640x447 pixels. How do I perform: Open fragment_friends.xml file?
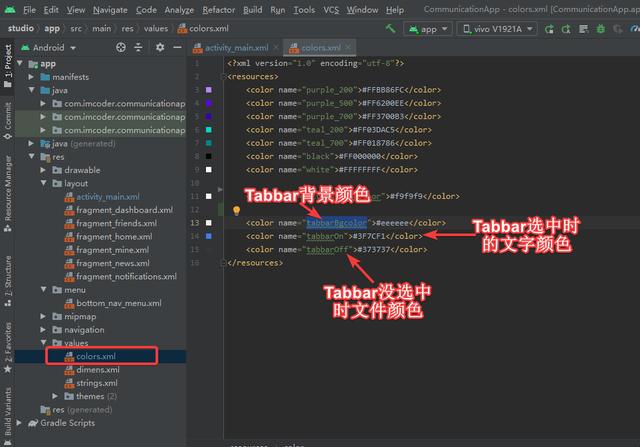(111, 223)
